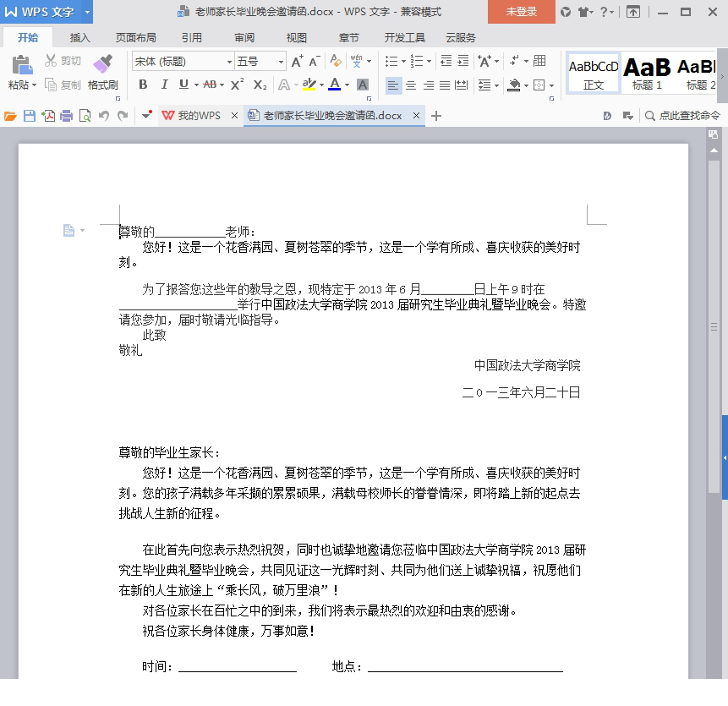Open the skin T-shirt icon
Image resolution: width=728 pixels, height=706 pixels.
(x=583, y=12)
